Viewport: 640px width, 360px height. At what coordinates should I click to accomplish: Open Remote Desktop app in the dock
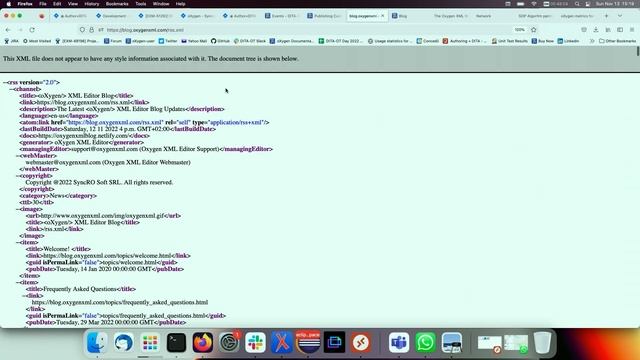click(361, 342)
